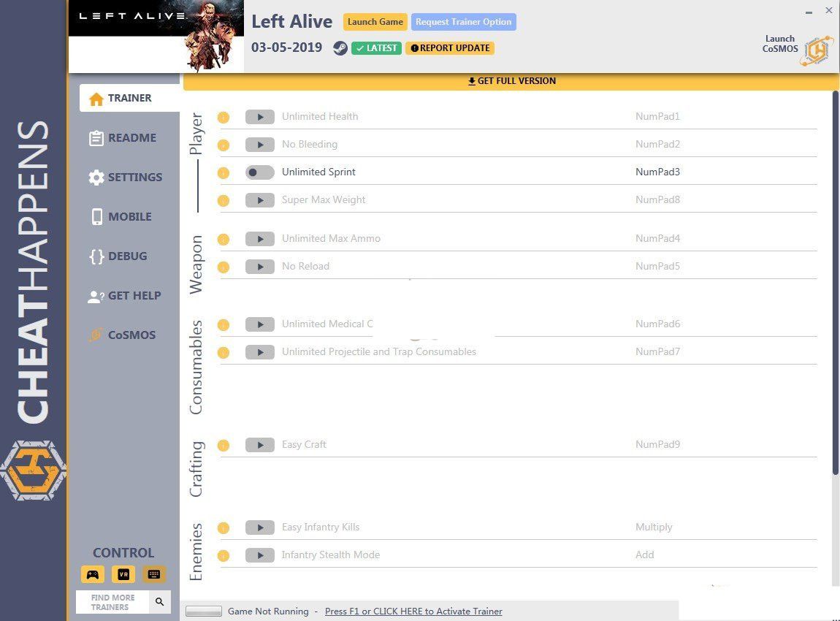Click info dot beside Super Max Weight
840x621 pixels.
pos(224,201)
